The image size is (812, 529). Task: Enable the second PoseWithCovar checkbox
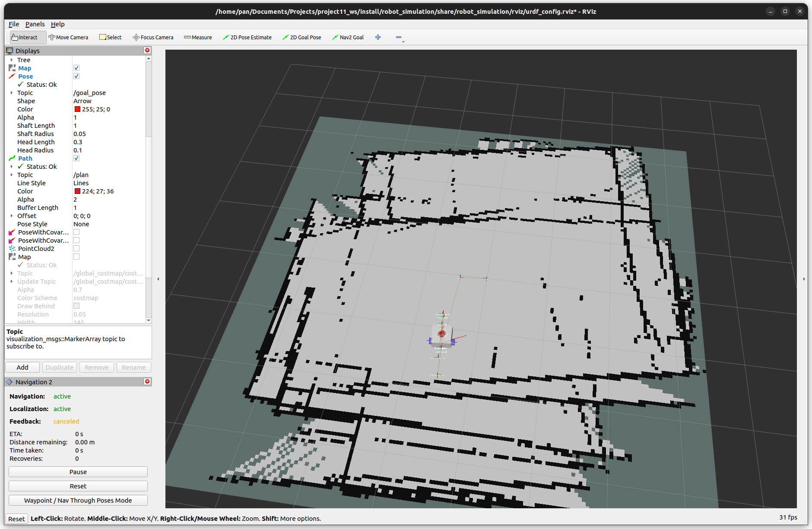76,241
